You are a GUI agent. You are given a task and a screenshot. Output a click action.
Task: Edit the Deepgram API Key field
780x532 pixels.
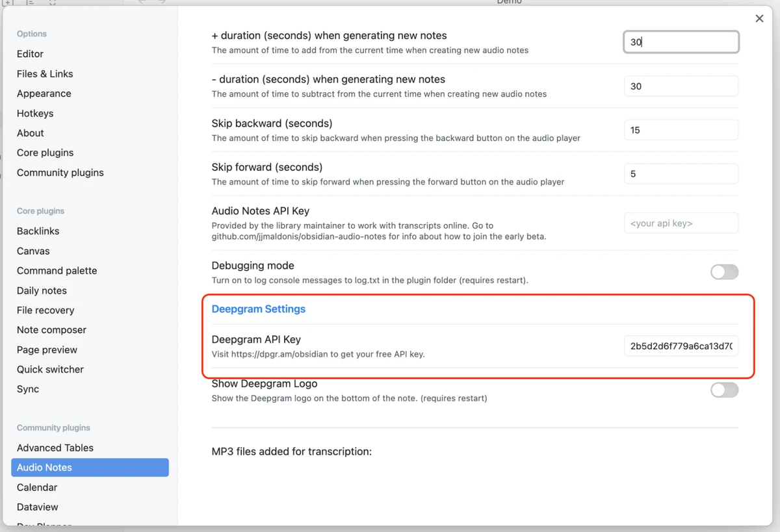coord(681,346)
